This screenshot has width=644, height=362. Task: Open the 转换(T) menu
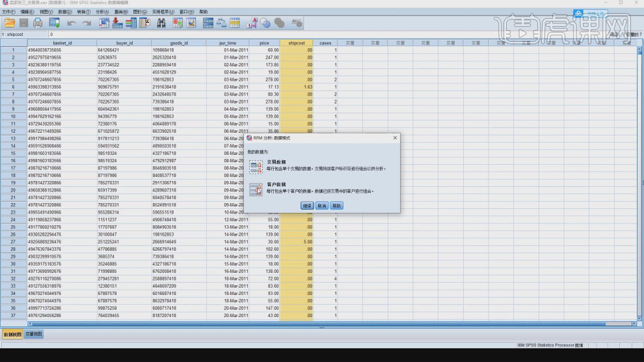pyautogui.click(x=83, y=12)
